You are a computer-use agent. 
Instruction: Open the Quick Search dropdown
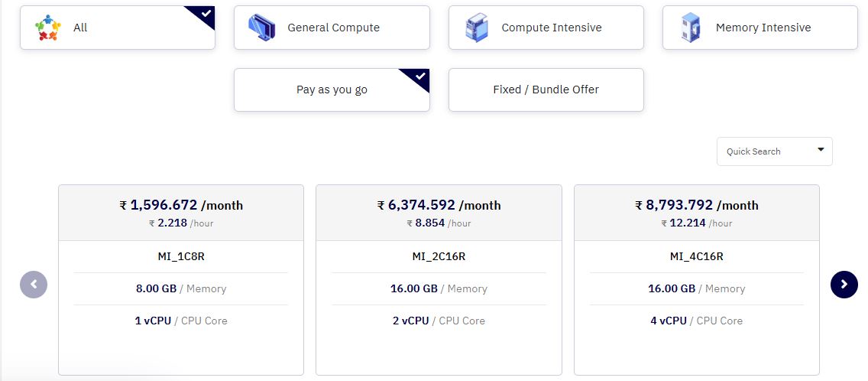775,151
